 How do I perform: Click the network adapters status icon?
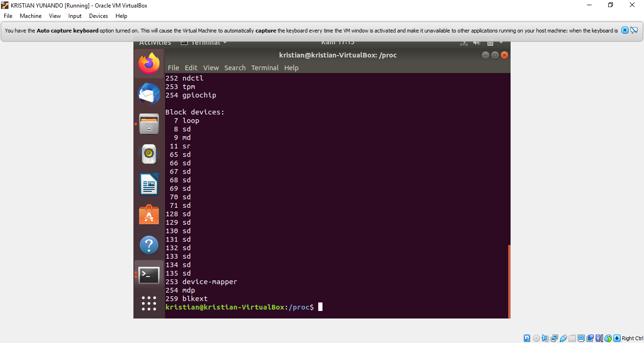coord(554,338)
